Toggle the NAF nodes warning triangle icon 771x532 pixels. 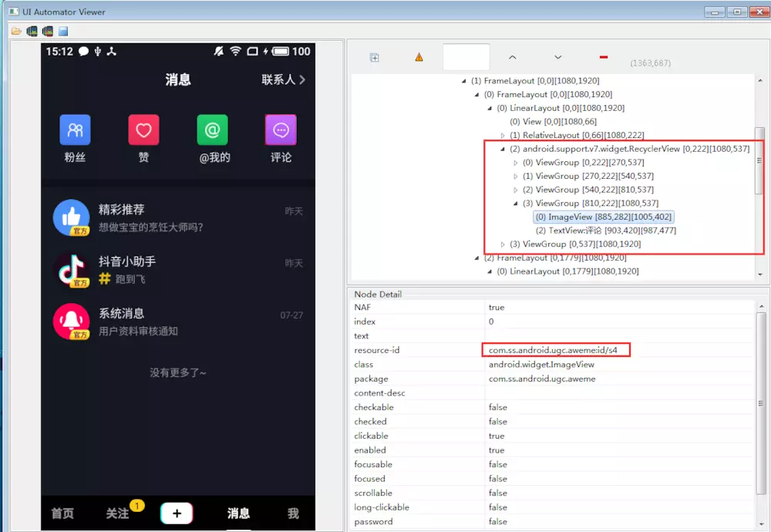pos(419,58)
